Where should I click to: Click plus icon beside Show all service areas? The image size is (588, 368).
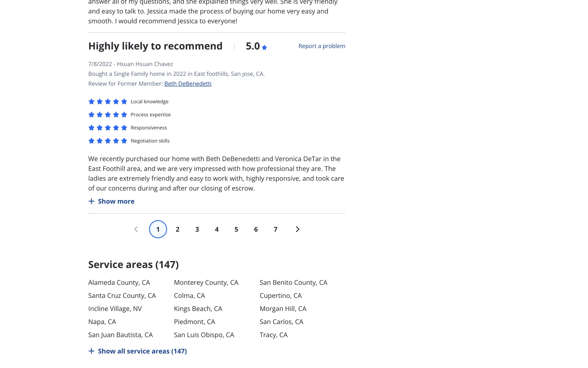(91, 351)
